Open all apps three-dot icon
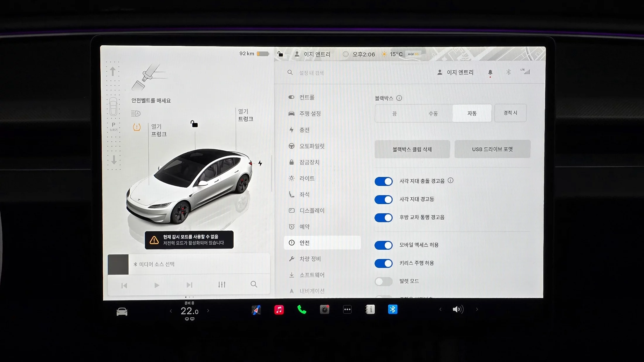 click(347, 309)
